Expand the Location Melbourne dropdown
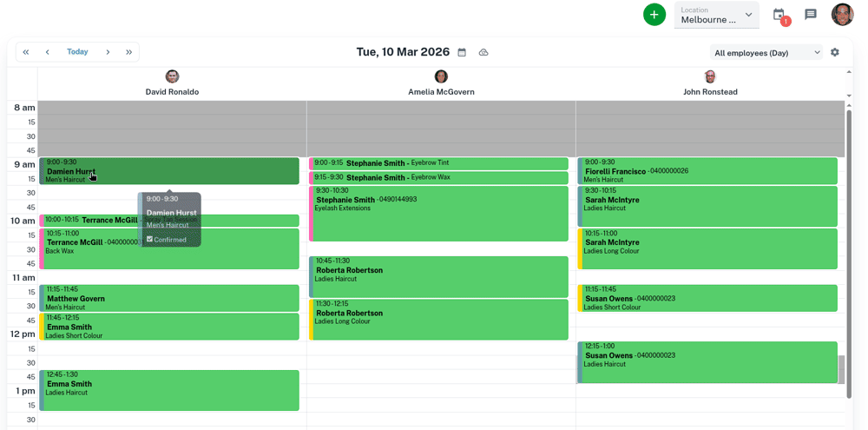 pyautogui.click(x=716, y=15)
